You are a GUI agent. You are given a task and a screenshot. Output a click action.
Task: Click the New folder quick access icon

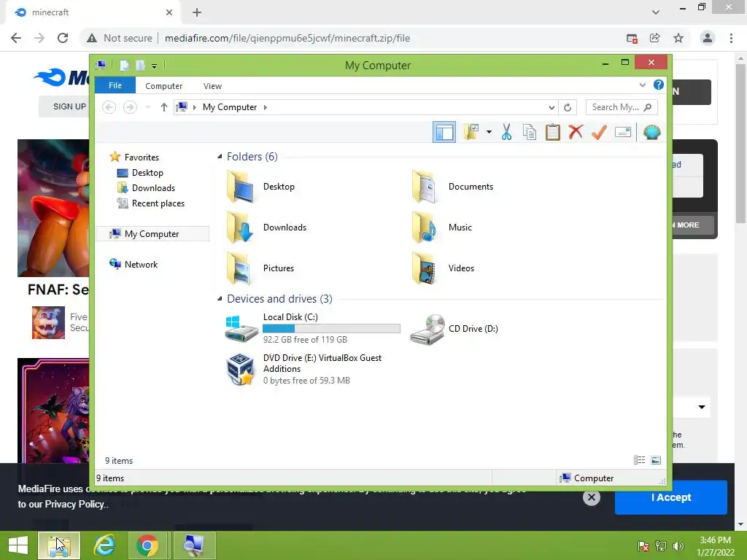[140, 65]
